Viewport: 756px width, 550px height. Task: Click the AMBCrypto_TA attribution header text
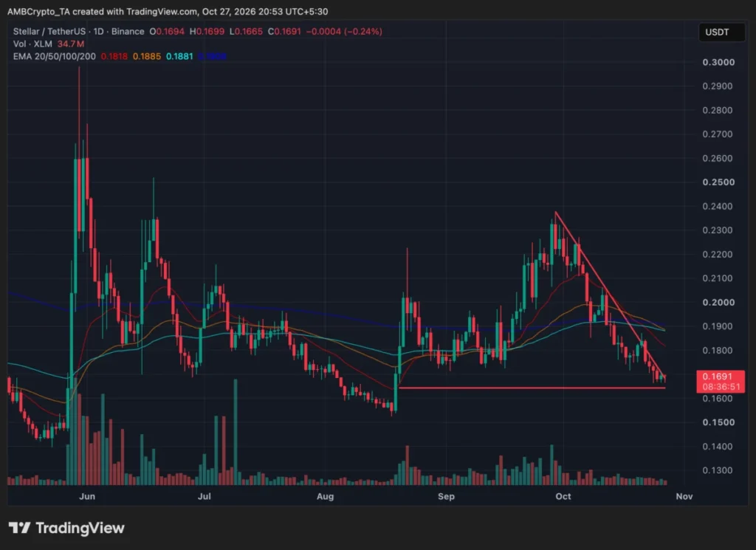[168, 11]
